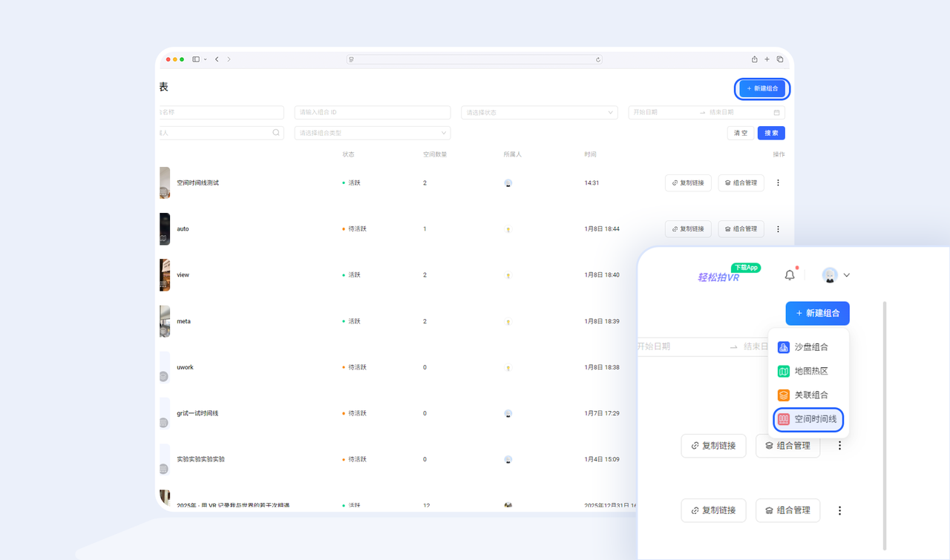Screen dimensions: 950x560
Task: Click the notification bell icon
Action: pos(790,275)
